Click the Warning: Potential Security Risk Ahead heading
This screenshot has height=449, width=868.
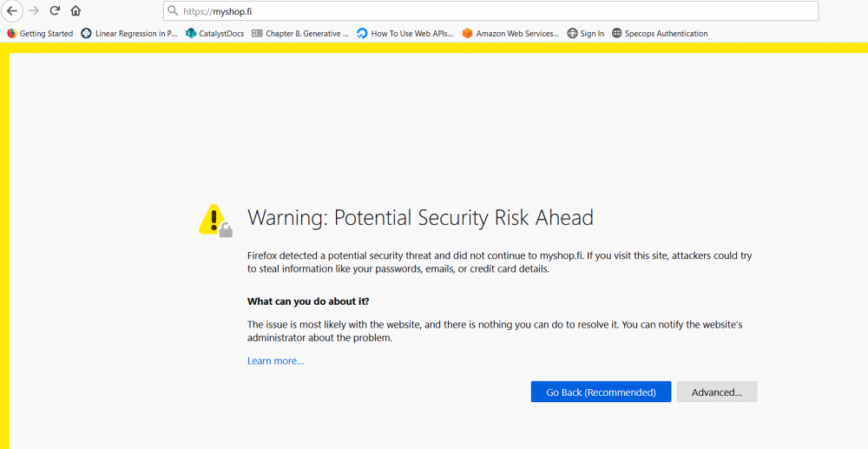(x=420, y=218)
